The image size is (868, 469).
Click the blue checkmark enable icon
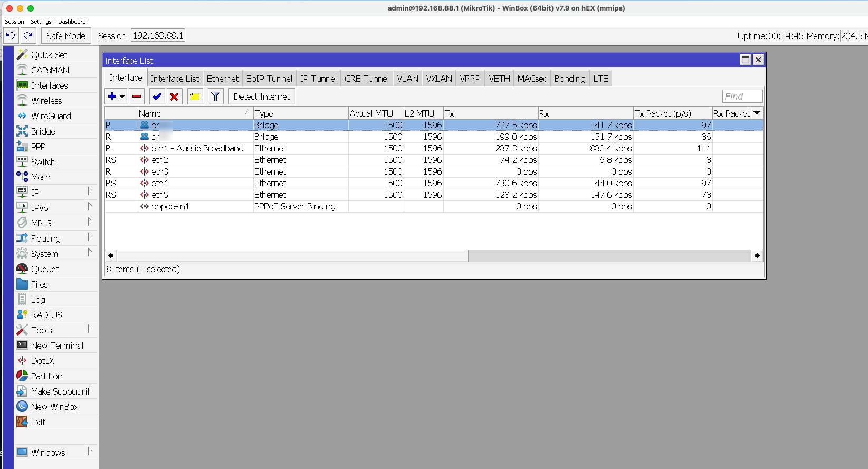point(157,97)
